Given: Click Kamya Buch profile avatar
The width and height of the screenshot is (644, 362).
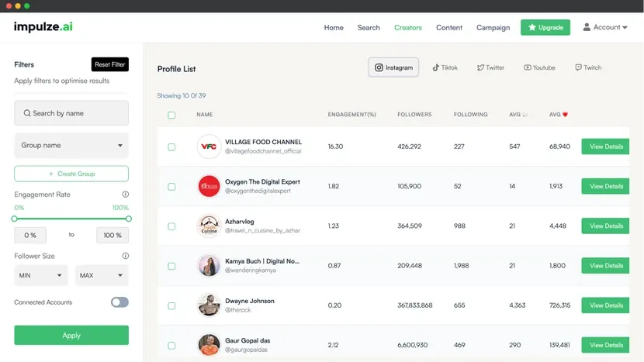Looking at the screenshot, I should tap(209, 266).
